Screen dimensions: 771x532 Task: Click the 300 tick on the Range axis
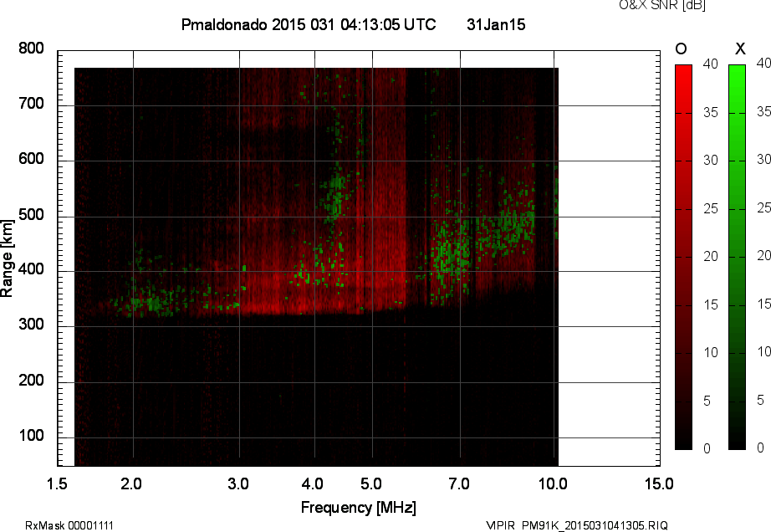coord(31,325)
